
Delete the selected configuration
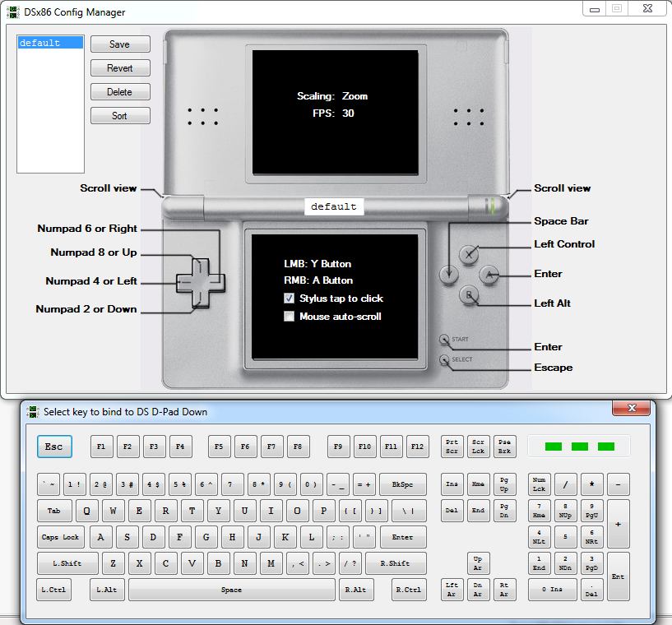pos(120,92)
